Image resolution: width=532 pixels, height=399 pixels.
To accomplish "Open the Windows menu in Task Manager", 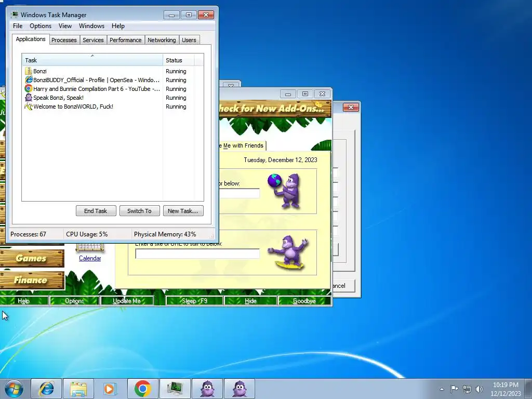I will coord(91,26).
